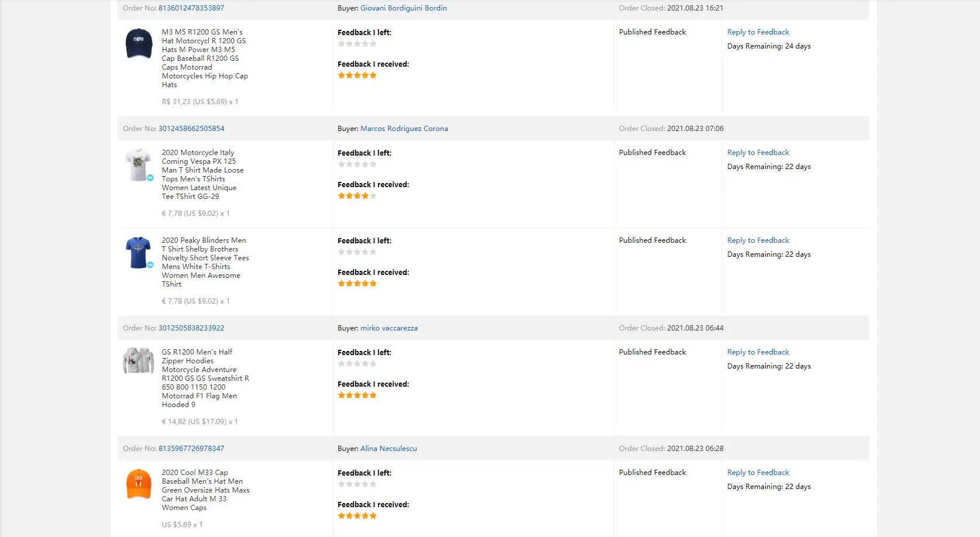Screen dimensions: 980x537
Task: Open the white Vespa T-shirt thumbnail
Action: (x=139, y=165)
